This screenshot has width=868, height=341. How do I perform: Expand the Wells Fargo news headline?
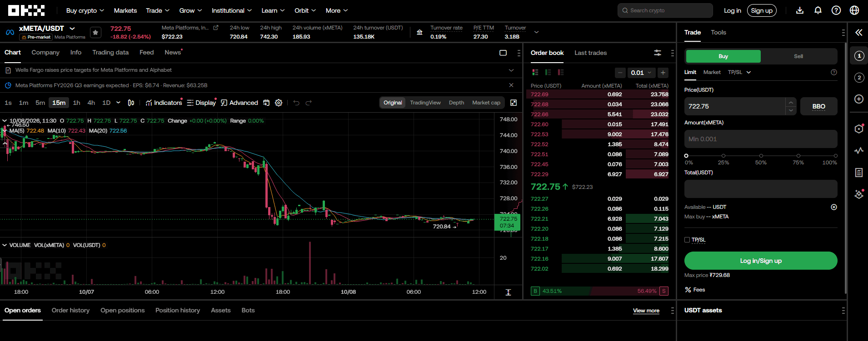(x=511, y=70)
